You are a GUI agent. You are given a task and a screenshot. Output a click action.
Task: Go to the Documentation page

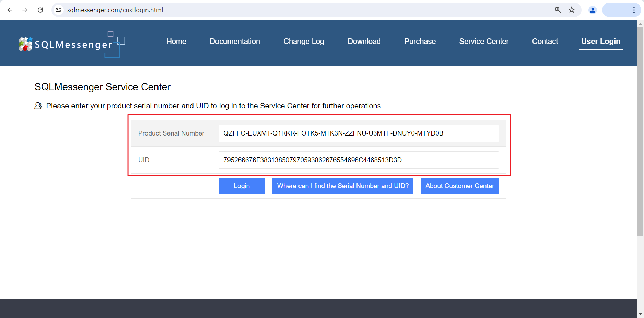(235, 41)
